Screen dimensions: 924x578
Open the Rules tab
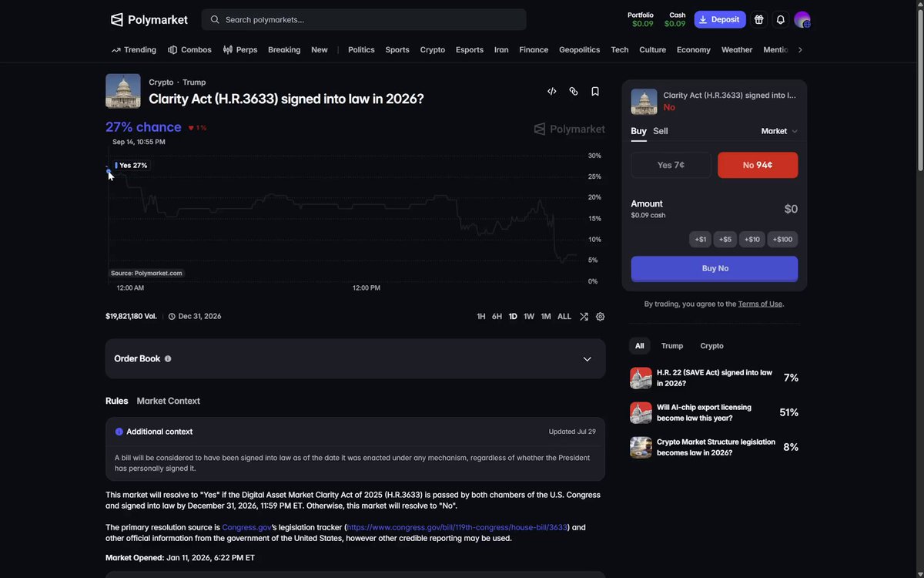[x=117, y=401]
